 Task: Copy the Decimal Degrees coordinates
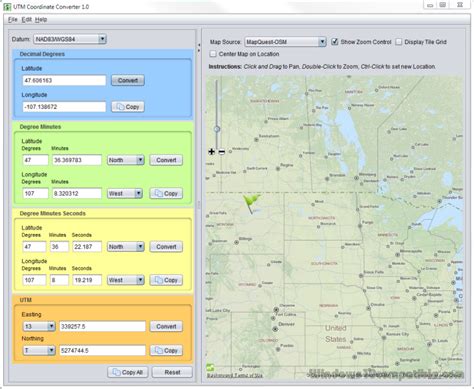(x=128, y=107)
